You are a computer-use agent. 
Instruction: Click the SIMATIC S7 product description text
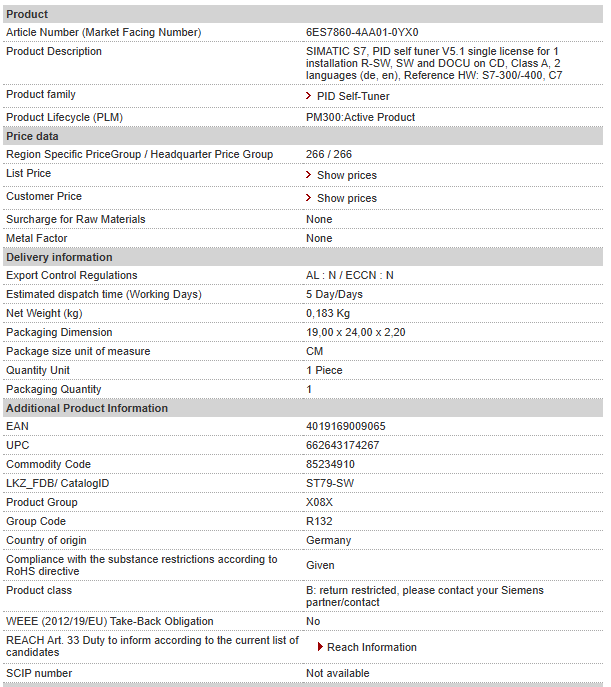[x=434, y=64]
